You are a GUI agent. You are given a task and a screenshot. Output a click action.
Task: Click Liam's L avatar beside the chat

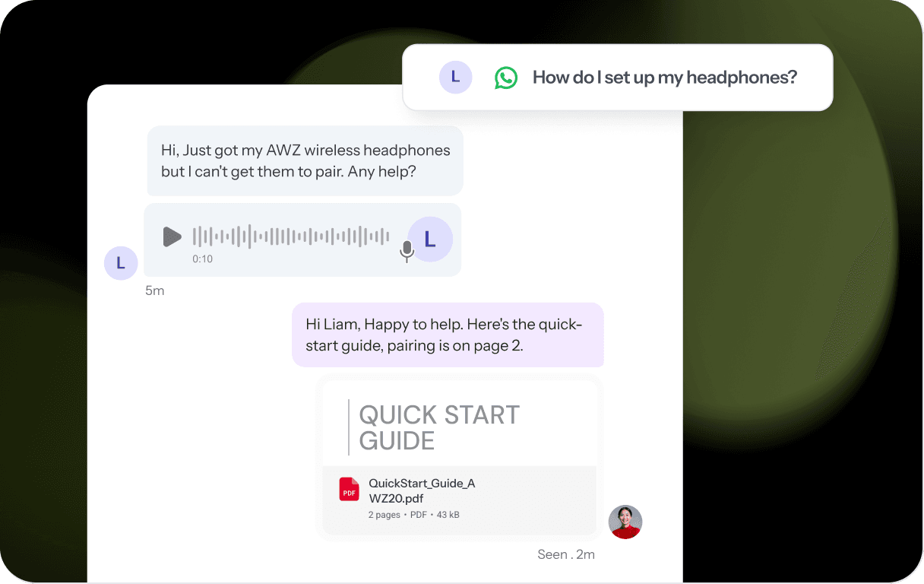click(x=121, y=263)
